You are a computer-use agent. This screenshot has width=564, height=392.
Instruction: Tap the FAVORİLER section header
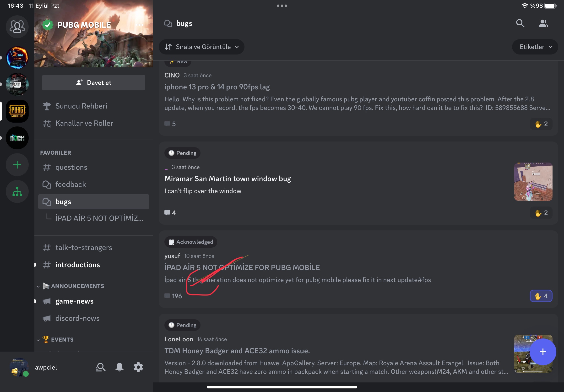click(x=55, y=152)
